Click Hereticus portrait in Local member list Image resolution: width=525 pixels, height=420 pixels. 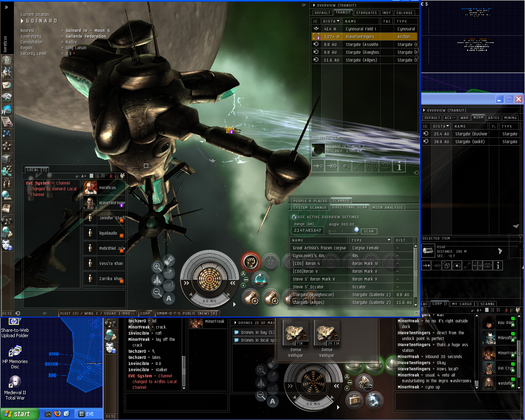coord(90,188)
